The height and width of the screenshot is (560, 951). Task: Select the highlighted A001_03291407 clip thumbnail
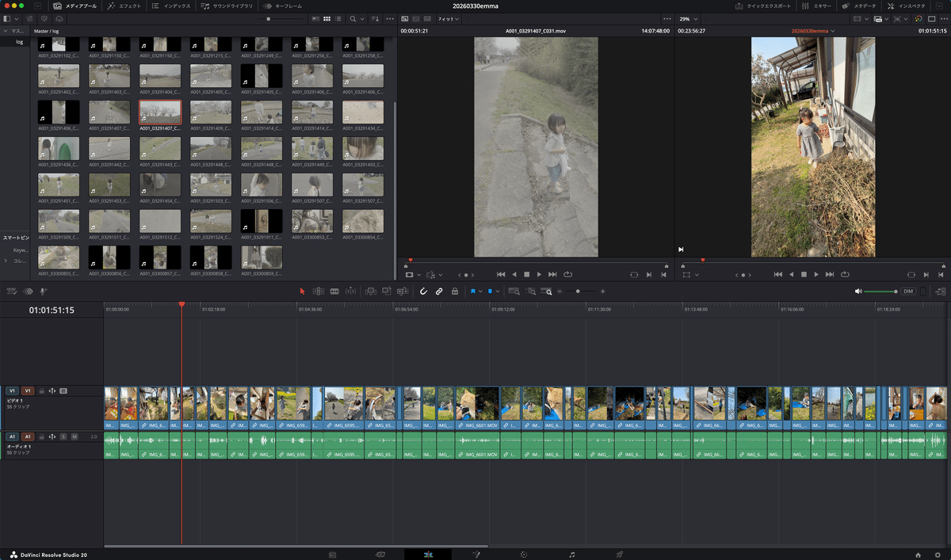[x=160, y=112]
